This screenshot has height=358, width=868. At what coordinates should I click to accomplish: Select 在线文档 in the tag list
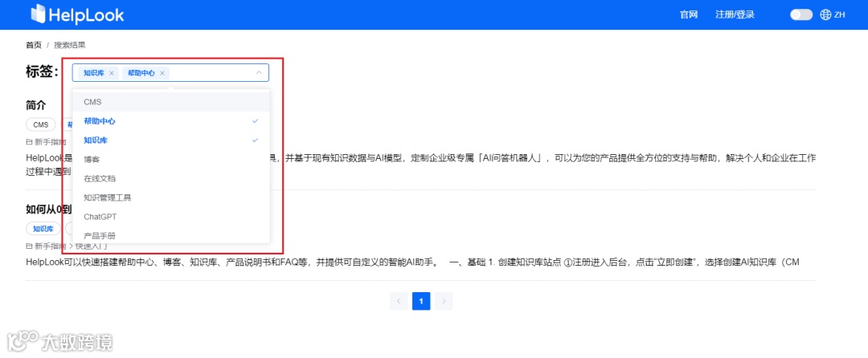(171, 178)
